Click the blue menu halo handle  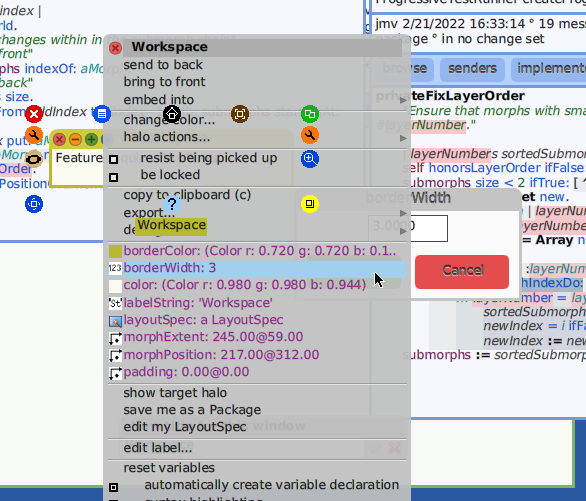pos(102,114)
